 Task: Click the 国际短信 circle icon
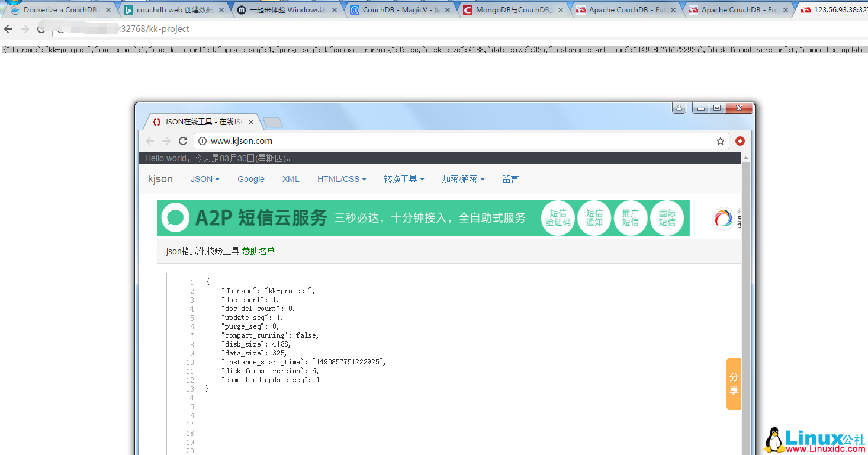pyautogui.click(x=667, y=218)
